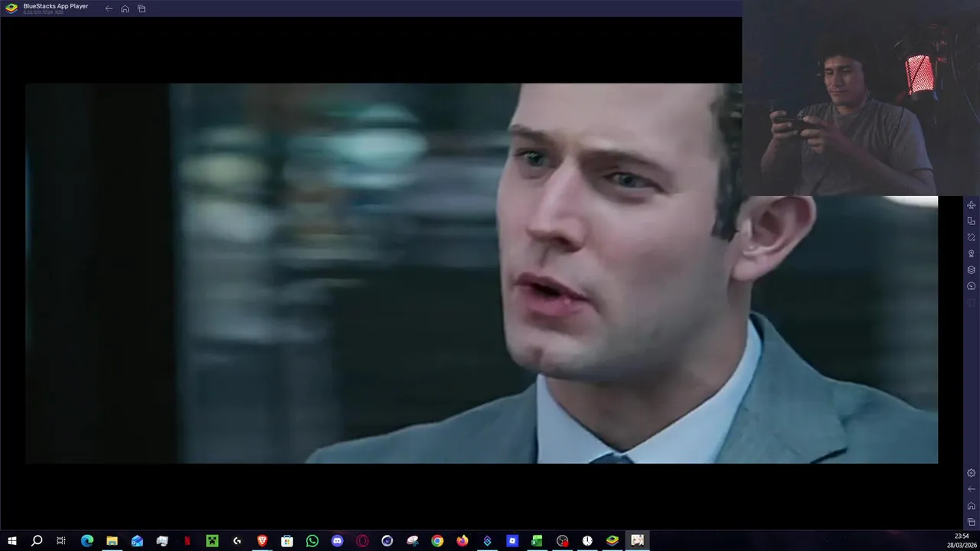The height and width of the screenshot is (551, 980).
Task: Open Netflix from the taskbar
Action: click(x=187, y=540)
